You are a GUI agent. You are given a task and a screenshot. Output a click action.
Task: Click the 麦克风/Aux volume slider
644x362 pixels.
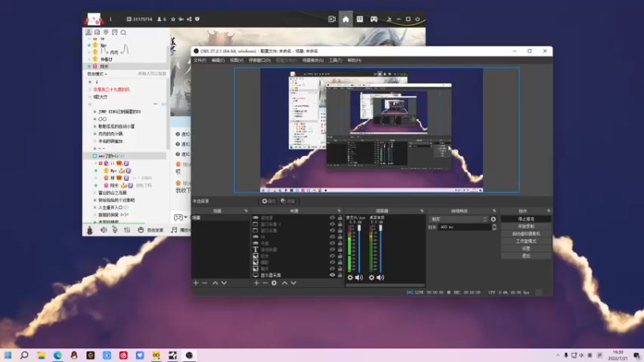[359, 249]
